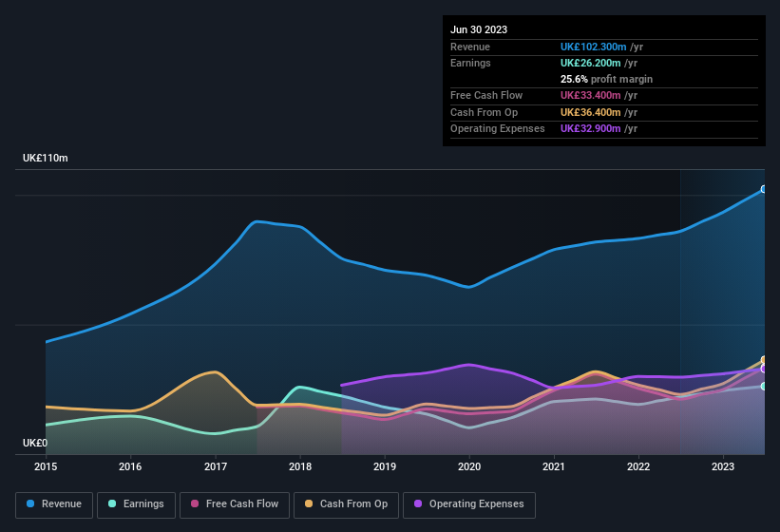Hide the Free Cash Flow series
Image resolution: width=780 pixels, height=532 pixels.
coord(235,503)
